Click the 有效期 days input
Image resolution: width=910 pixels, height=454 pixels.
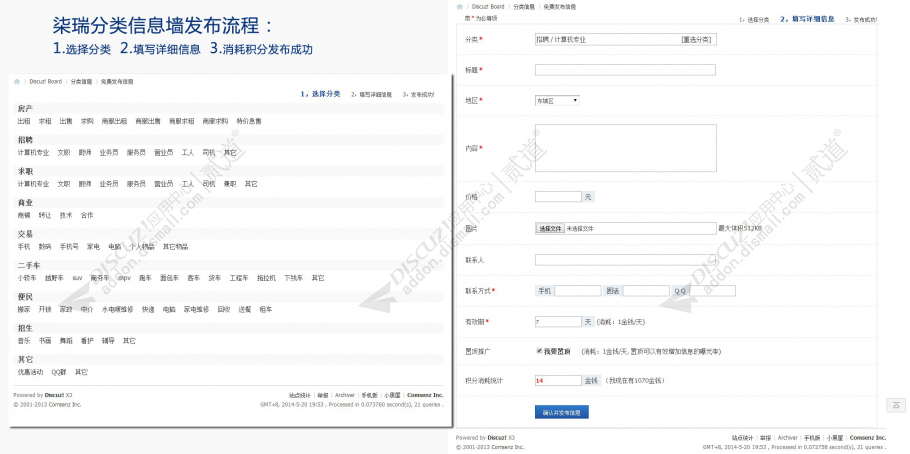tap(558, 322)
